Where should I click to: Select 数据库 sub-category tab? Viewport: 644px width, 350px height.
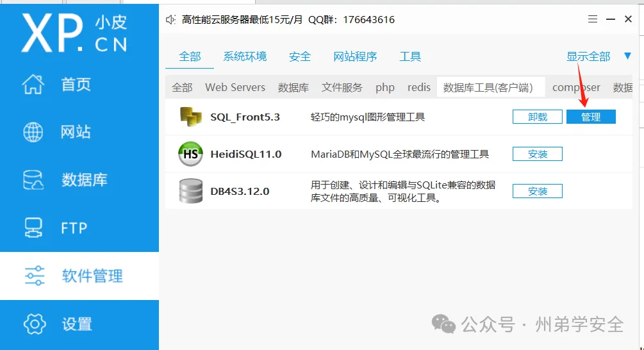click(293, 87)
